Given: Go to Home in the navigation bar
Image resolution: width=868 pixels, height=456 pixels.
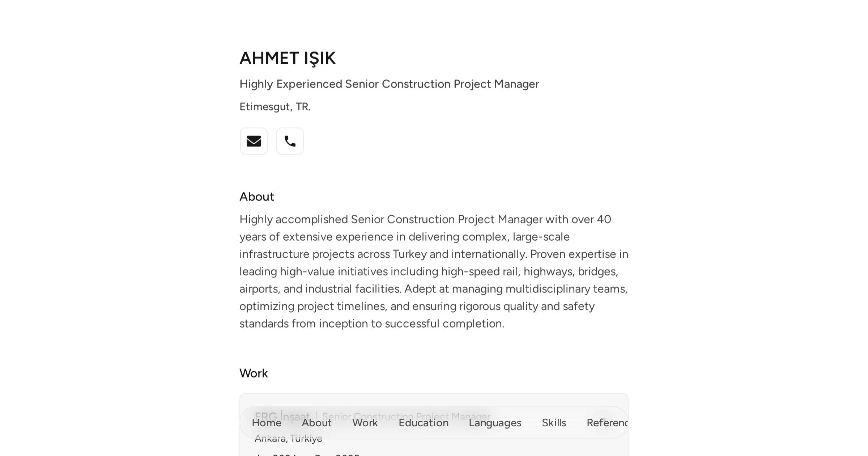Looking at the screenshot, I should 267,423.
